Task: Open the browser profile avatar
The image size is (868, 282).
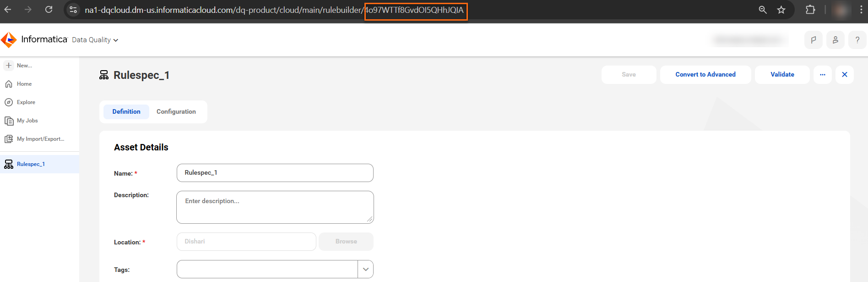Action: click(841, 10)
